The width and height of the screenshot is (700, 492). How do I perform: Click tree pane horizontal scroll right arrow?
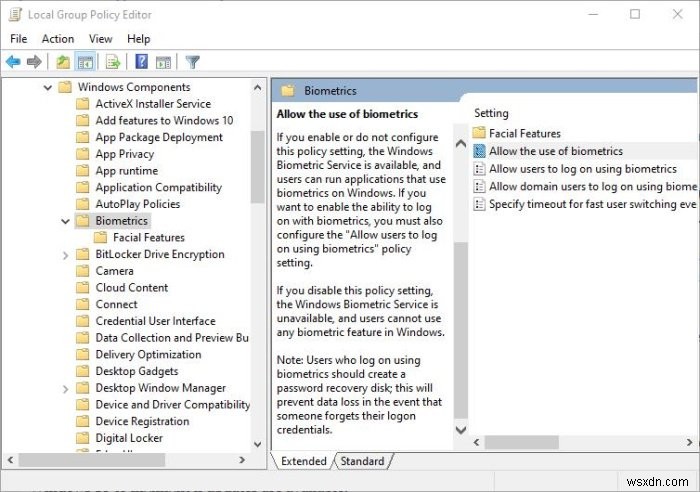click(242, 459)
